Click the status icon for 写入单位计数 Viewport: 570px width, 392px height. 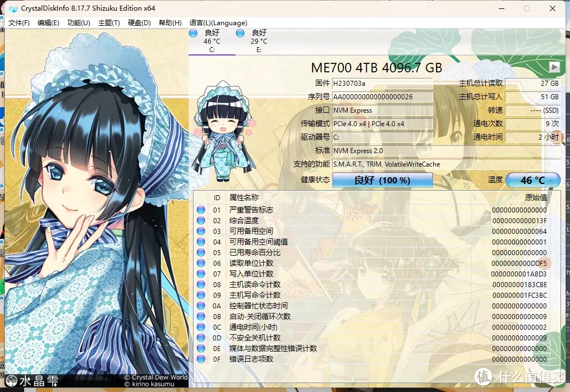point(201,274)
